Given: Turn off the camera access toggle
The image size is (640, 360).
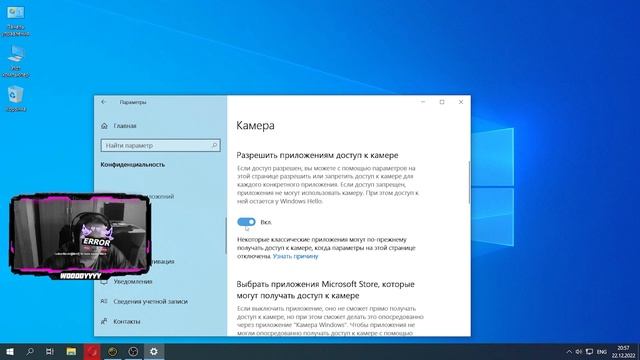Looking at the screenshot, I should tap(246, 222).
